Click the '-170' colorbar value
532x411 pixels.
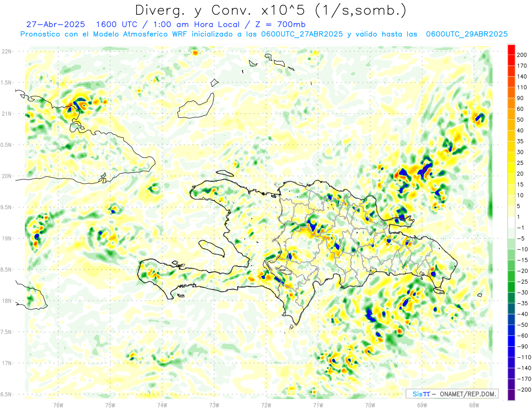524,379
